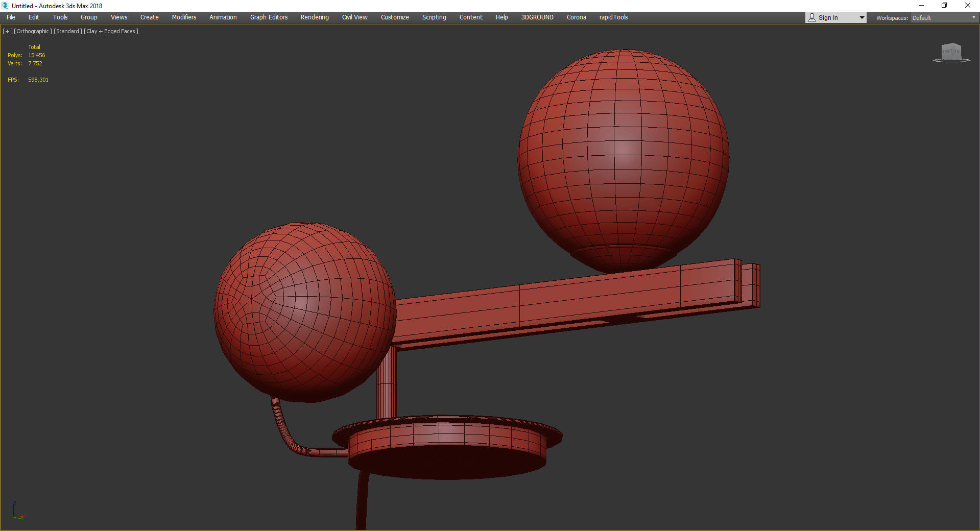Open the Civil View menu
Image resolution: width=980 pixels, height=531 pixels.
(x=355, y=17)
